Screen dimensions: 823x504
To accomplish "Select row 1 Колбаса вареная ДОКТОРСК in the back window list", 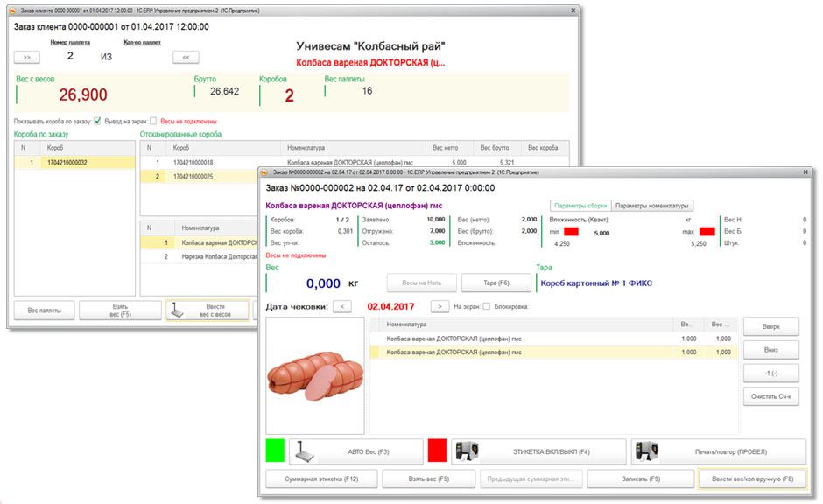I will pos(200,243).
